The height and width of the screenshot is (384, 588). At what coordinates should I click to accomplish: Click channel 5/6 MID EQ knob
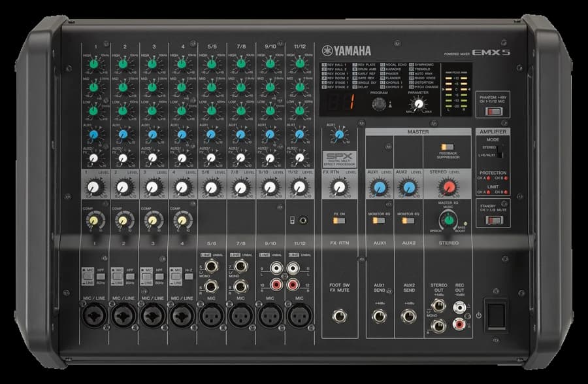(211, 88)
